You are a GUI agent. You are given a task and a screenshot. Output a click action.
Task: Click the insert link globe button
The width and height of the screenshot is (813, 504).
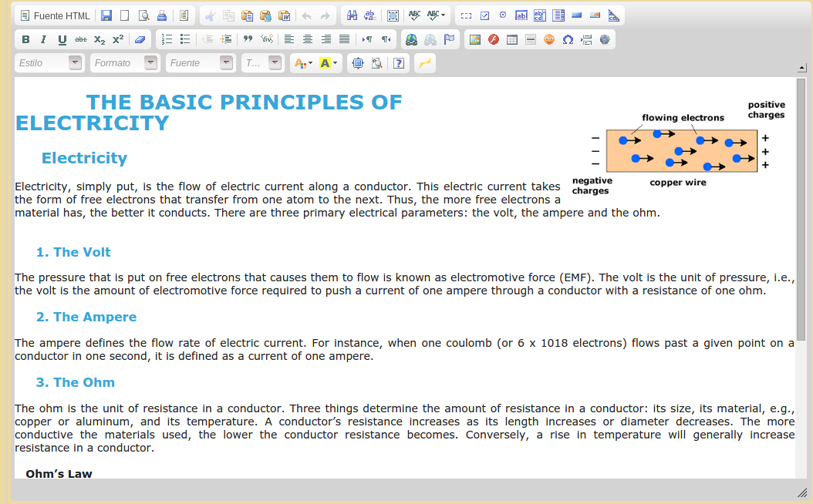tap(412, 39)
